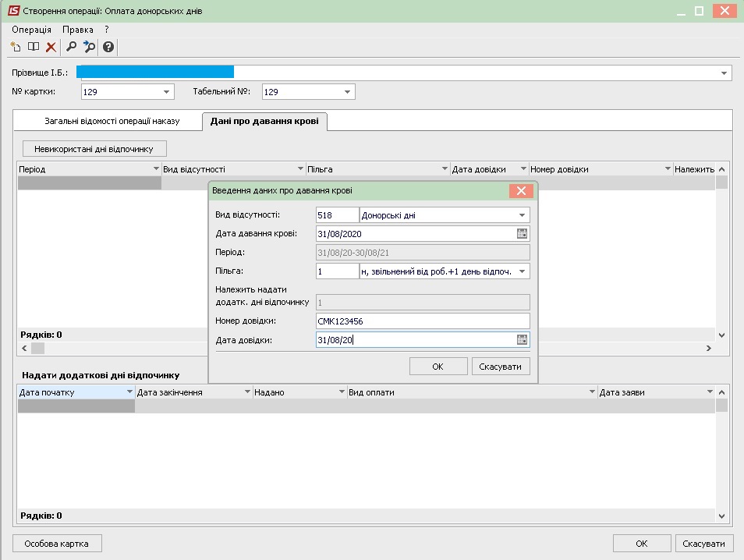This screenshot has width=744, height=560.
Task: Open the Правка menu
Action: pos(78,30)
